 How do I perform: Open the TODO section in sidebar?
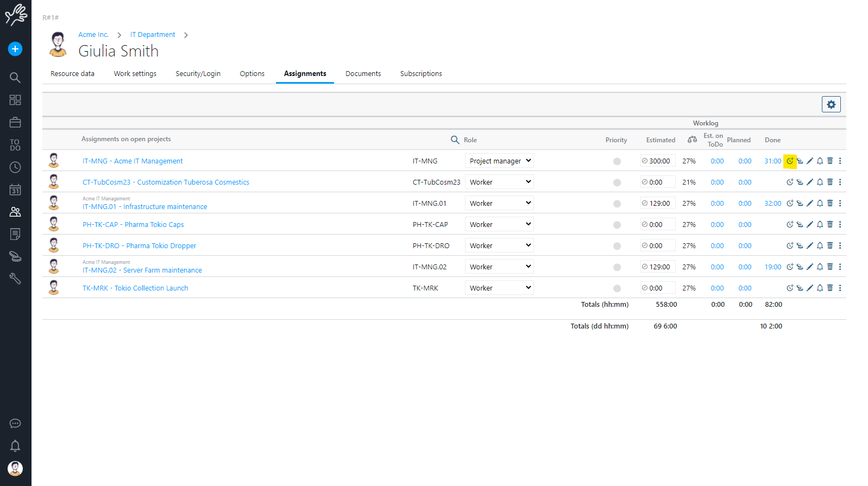[x=15, y=145]
